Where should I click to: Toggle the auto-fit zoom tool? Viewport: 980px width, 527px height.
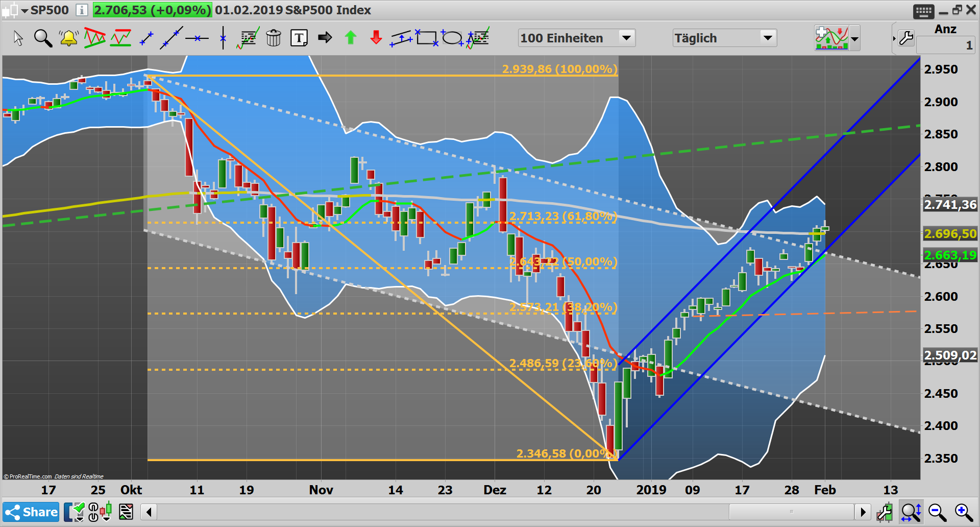click(911, 512)
